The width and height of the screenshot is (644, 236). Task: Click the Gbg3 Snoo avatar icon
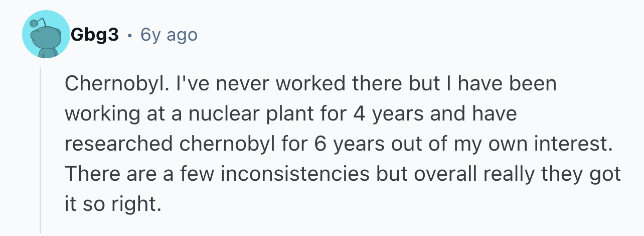pyautogui.click(x=45, y=35)
